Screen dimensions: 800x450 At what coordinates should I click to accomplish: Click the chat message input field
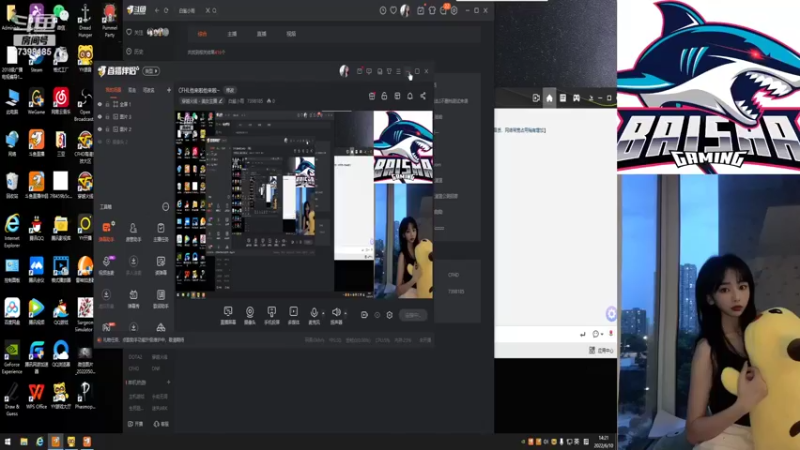pyautogui.click(x=536, y=334)
